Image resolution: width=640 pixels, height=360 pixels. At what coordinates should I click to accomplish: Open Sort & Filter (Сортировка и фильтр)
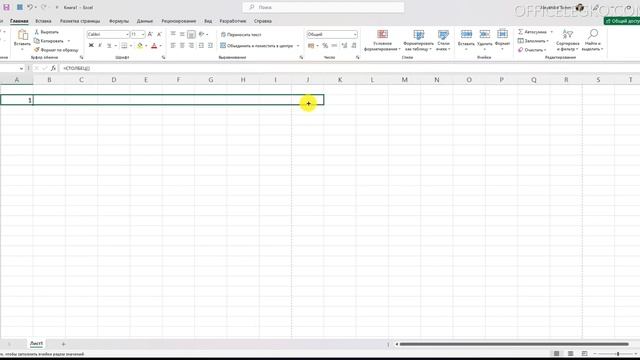[x=567, y=40]
